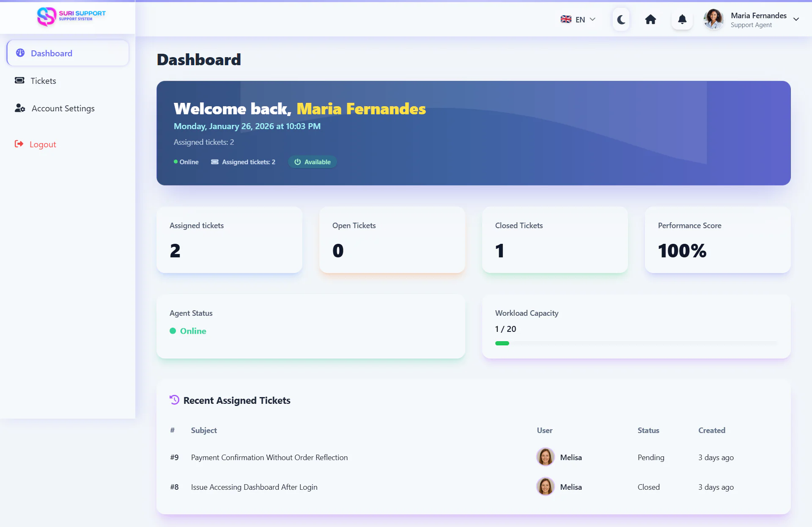
Task: Click the Tickets sidebar icon
Action: (19, 80)
